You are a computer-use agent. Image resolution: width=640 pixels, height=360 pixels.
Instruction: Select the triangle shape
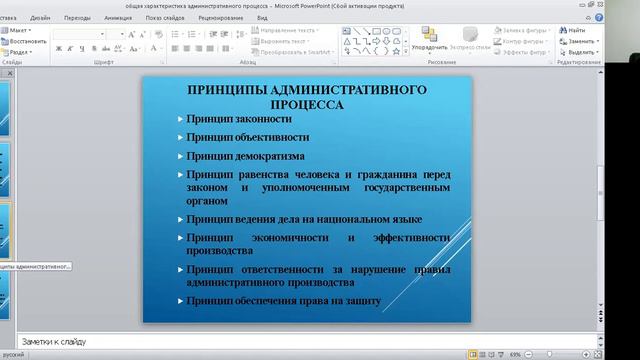pos(347,41)
